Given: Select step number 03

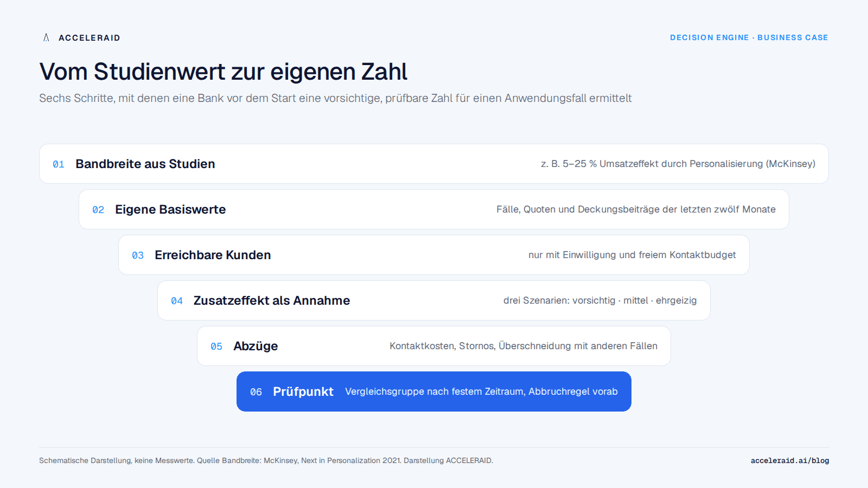Looking at the screenshot, I should tap(138, 255).
